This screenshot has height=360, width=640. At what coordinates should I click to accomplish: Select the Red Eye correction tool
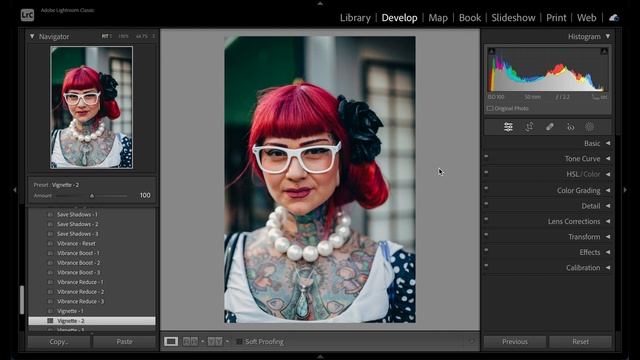(x=570, y=127)
